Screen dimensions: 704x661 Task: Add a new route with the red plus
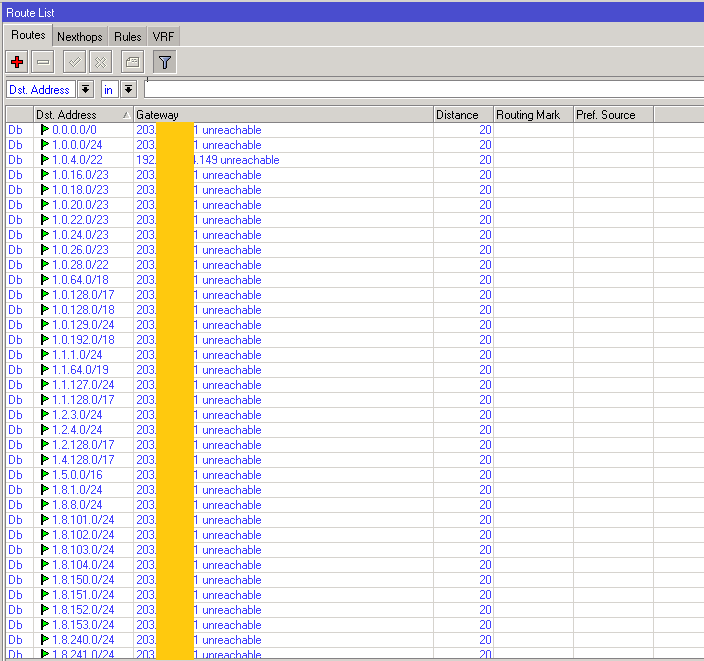[x=17, y=62]
